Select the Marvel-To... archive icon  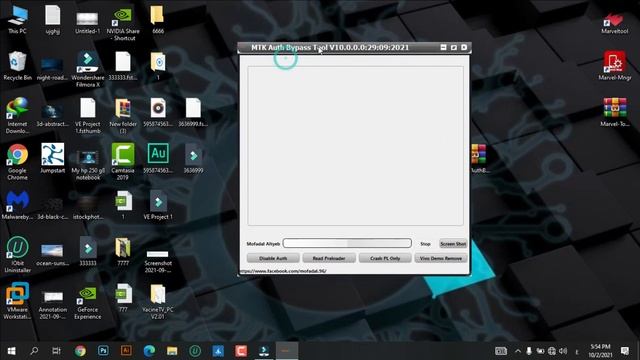pos(615,112)
